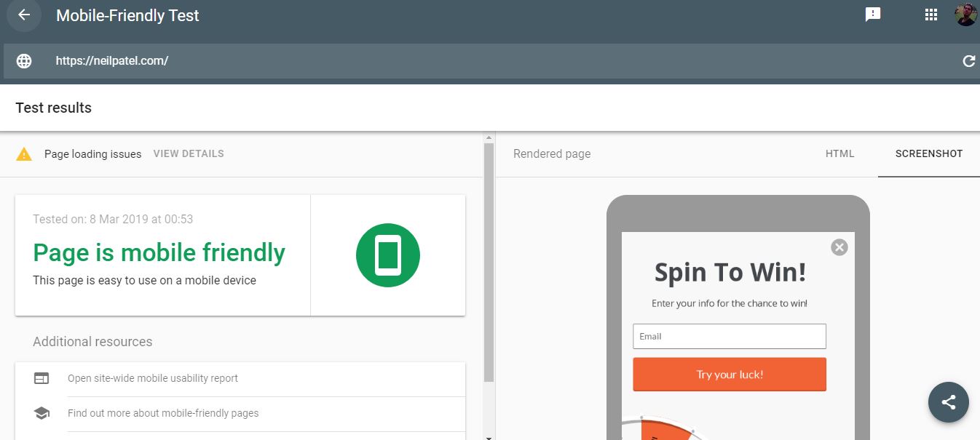Click the yellow warning triangle icon

coord(24,153)
